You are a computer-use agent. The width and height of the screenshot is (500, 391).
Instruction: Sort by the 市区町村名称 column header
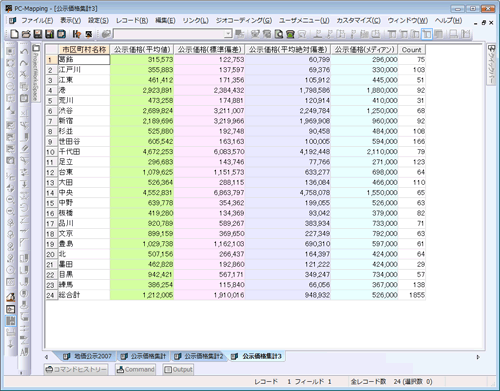coord(84,50)
